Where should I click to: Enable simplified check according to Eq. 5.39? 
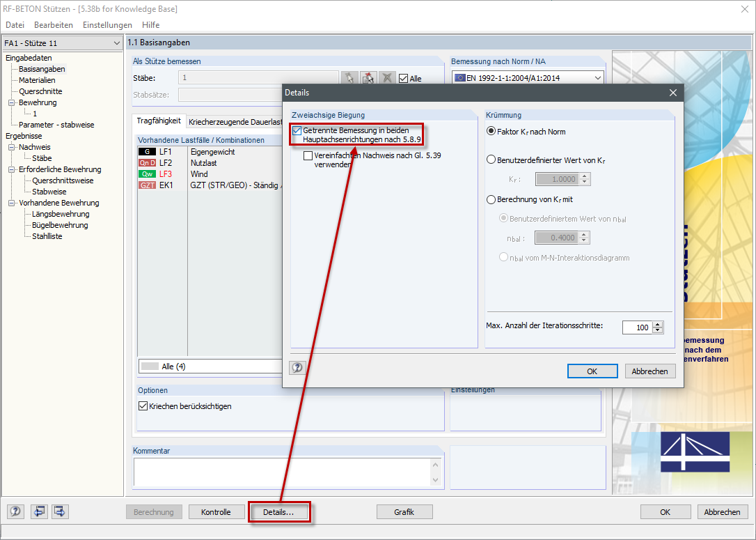308,156
